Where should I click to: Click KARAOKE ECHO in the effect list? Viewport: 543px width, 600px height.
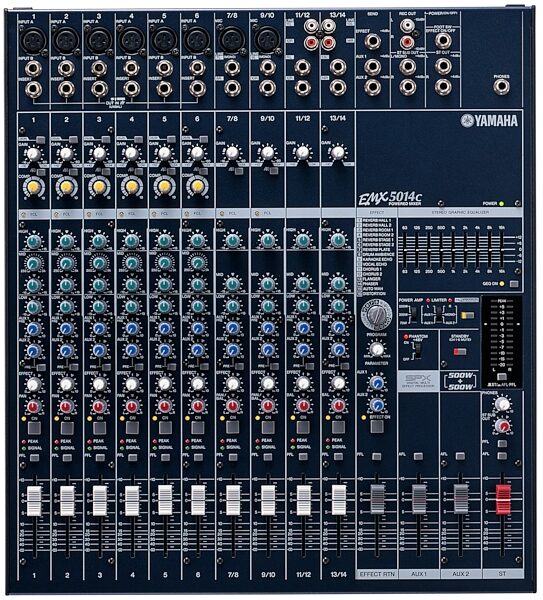(x=375, y=259)
